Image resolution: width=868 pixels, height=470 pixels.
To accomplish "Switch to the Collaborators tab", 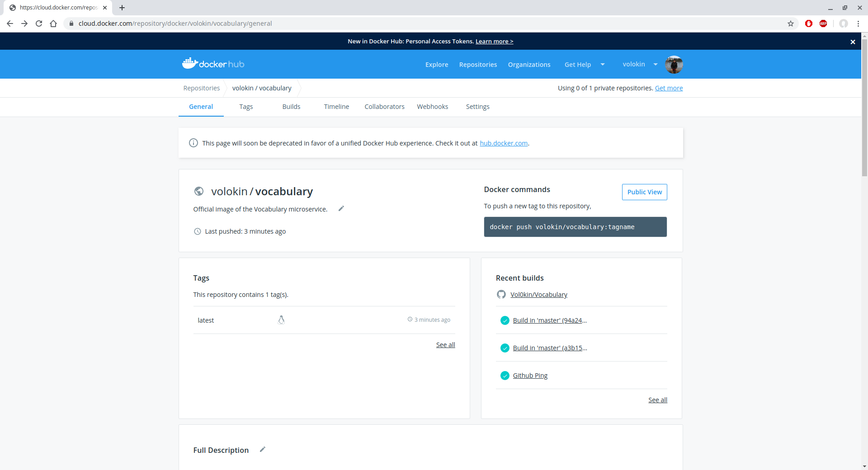I will click(x=384, y=107).
